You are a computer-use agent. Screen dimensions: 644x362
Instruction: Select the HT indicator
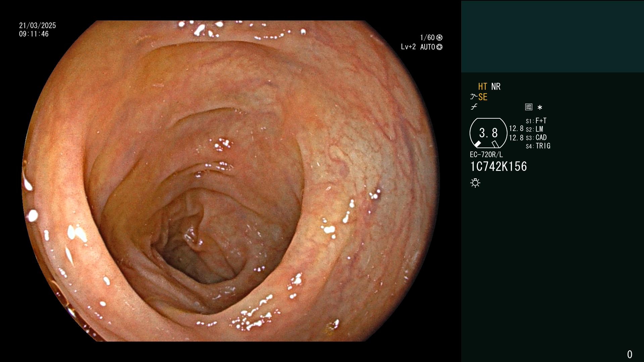pyautogui.click(x=483, y=86)
